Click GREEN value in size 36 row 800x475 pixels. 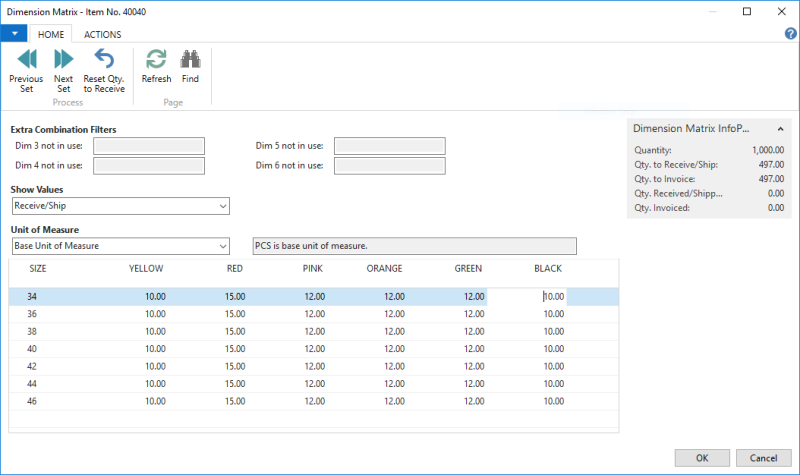(x=474, y=314)
